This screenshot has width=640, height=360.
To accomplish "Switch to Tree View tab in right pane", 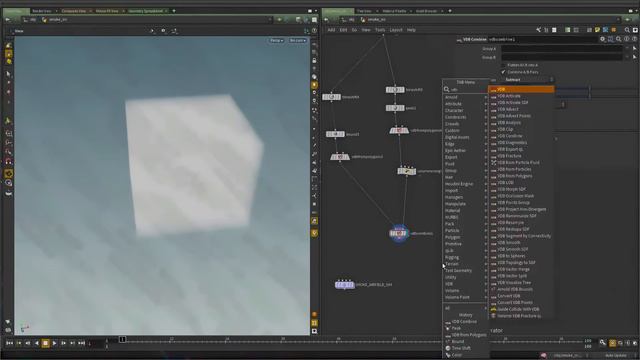I will [x=364, y=11].
